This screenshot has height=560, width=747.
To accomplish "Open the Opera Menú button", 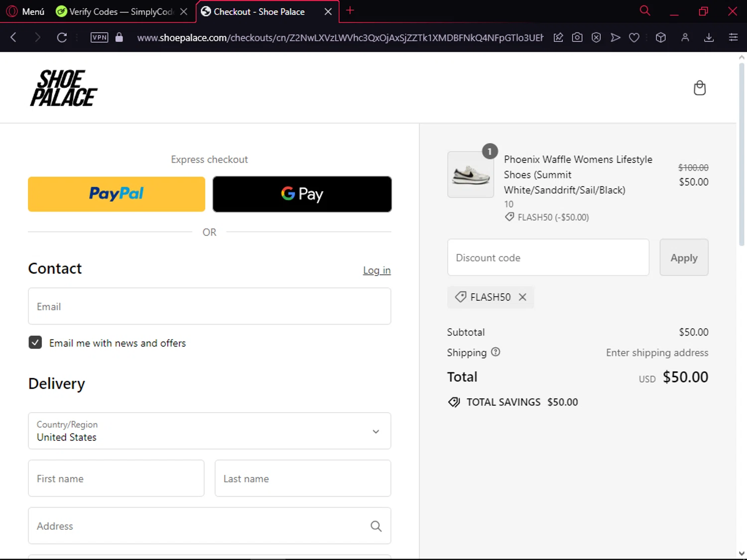I will (26, 11).
